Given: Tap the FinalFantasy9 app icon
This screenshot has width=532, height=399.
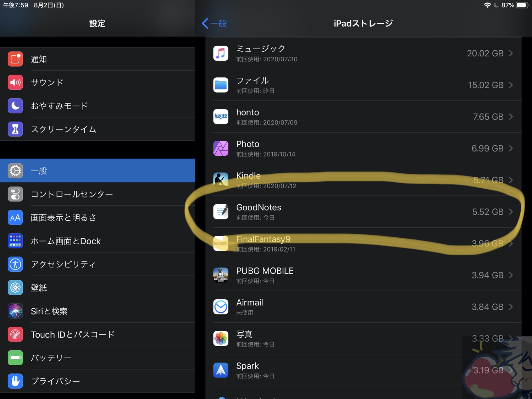Looking at the screenshot, I should [x=221, y=244].
